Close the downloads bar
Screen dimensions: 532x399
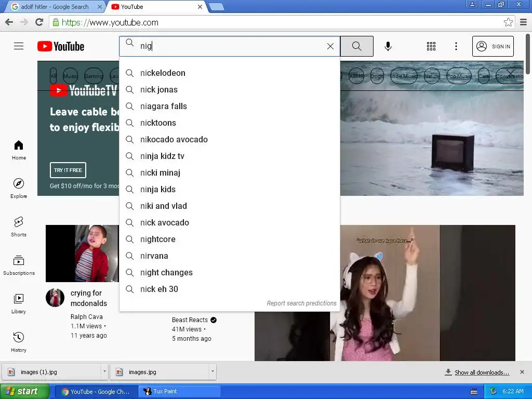pos(522,372)
